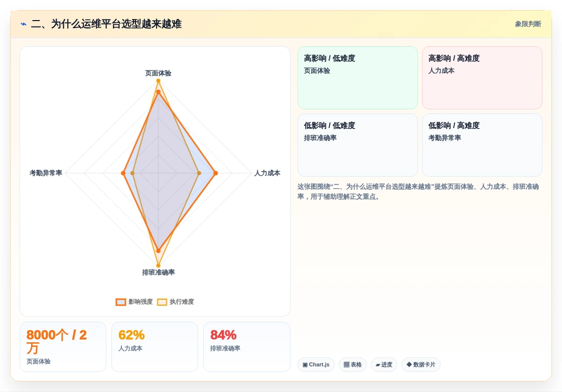Click the orange data point on 考勤异常率 axis
Viewport: 562px width, 392px height.
coord(123,173)
